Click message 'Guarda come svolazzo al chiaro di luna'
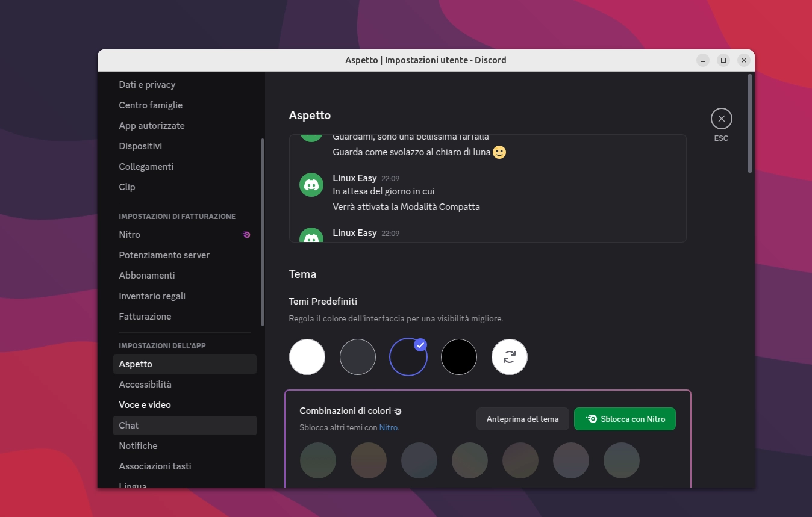This screenshot has height=517, width=812. [411, 152]
